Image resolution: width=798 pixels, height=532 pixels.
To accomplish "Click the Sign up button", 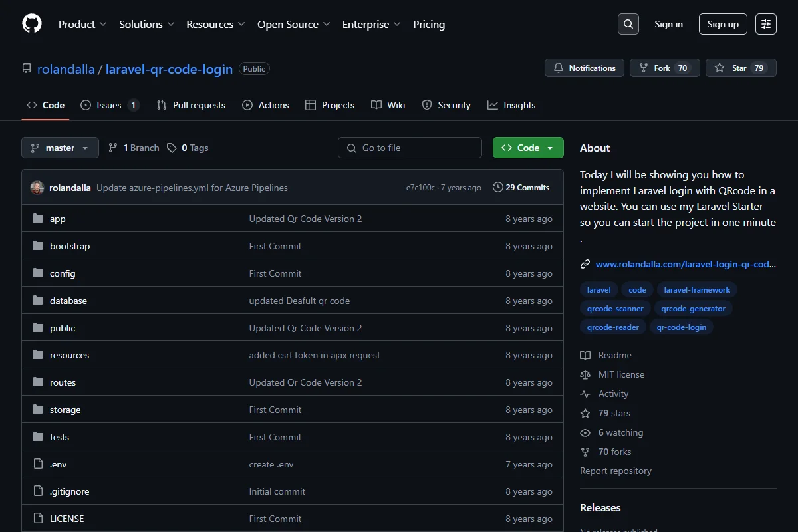I will (723, 24).
